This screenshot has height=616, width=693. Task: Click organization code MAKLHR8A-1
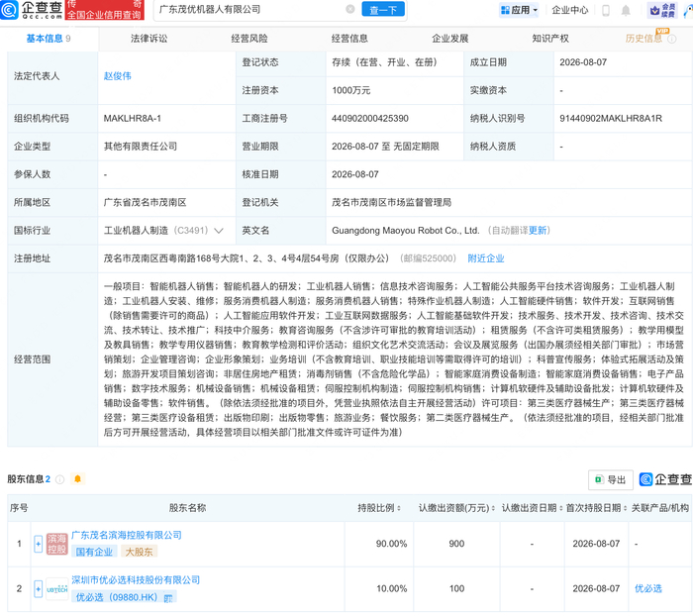pos(132,119)
